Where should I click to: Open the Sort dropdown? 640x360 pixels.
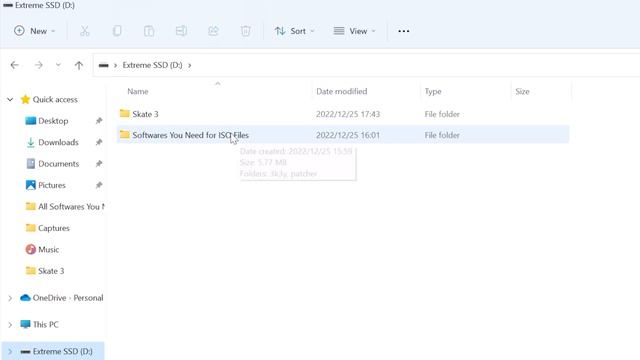tap(294, 31)
